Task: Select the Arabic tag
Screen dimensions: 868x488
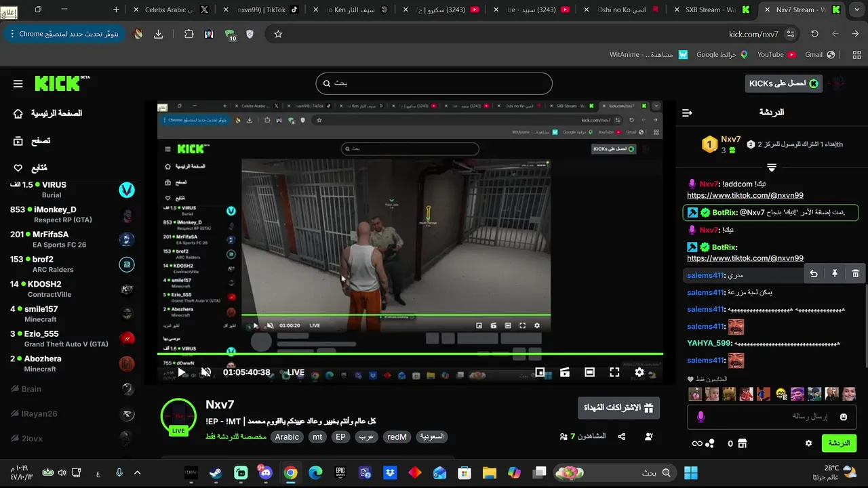Action: [x=287, y=437]
